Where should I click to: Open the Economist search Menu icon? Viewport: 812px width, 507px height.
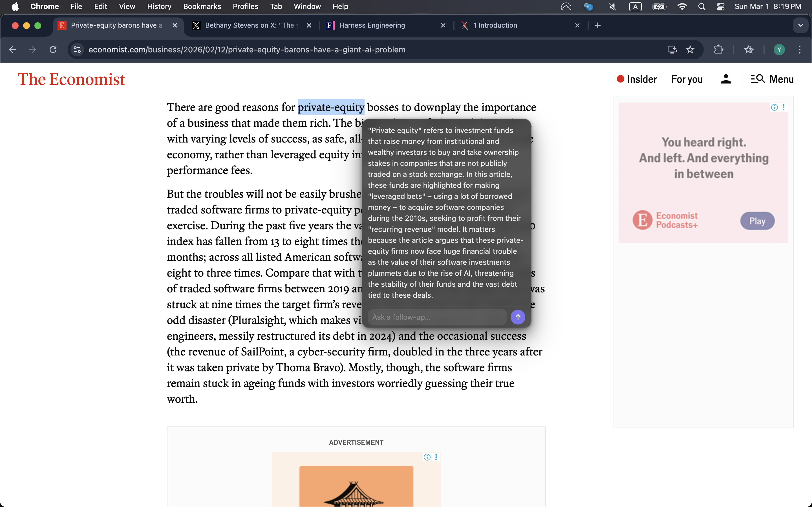757,79
